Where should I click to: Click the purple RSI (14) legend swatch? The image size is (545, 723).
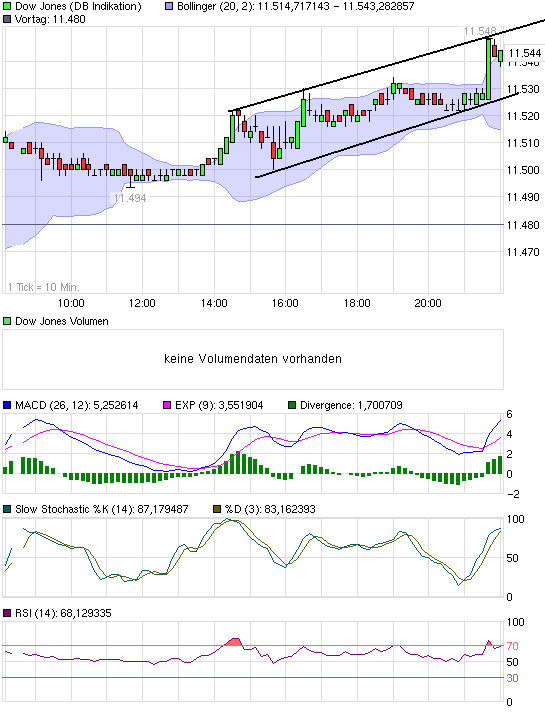7,613
